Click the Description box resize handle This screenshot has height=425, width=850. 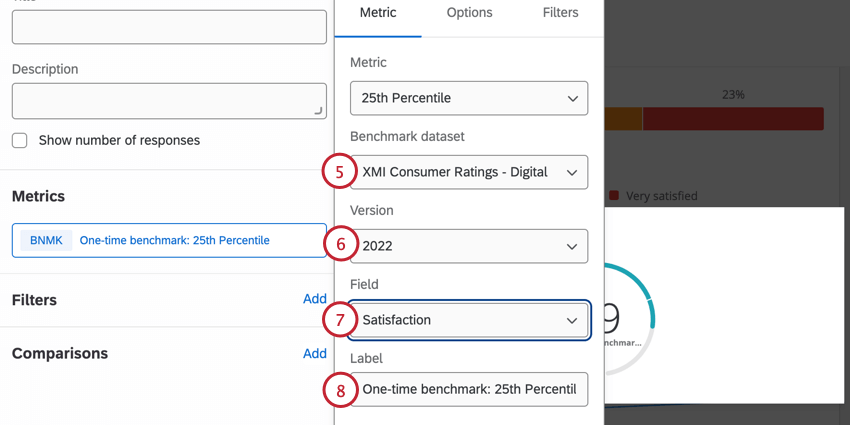pyautogui.click(x=319, y=112)
